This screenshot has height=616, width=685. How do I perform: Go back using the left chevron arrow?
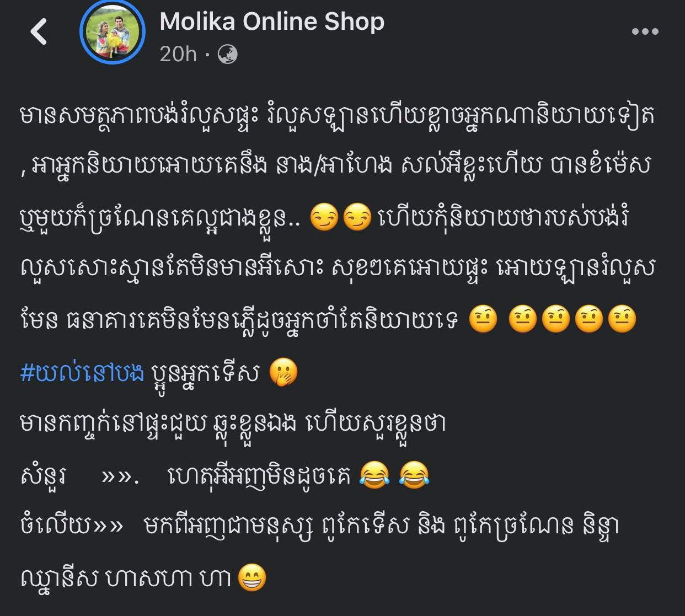(x=39, y=31)
